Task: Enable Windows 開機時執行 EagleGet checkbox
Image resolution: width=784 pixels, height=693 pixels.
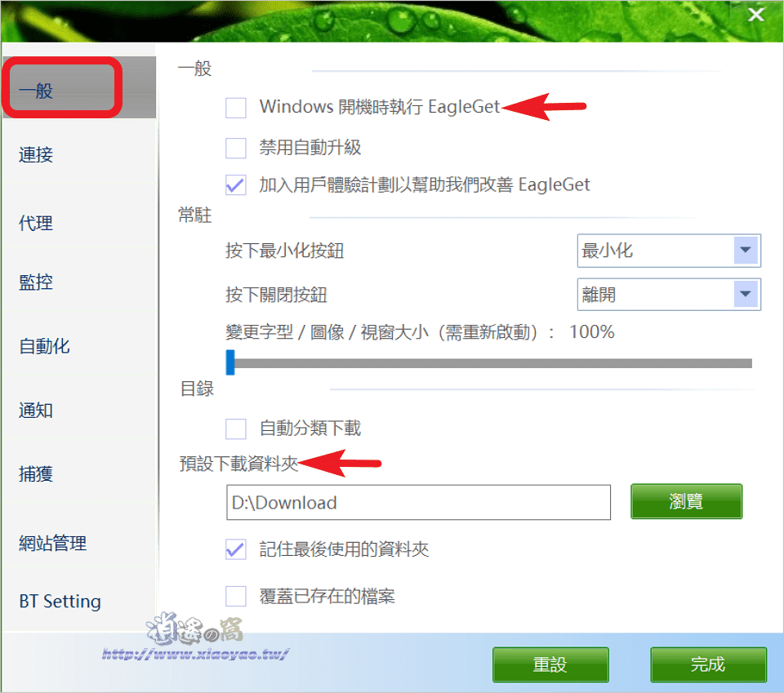Action: click(x=235, y=108)
